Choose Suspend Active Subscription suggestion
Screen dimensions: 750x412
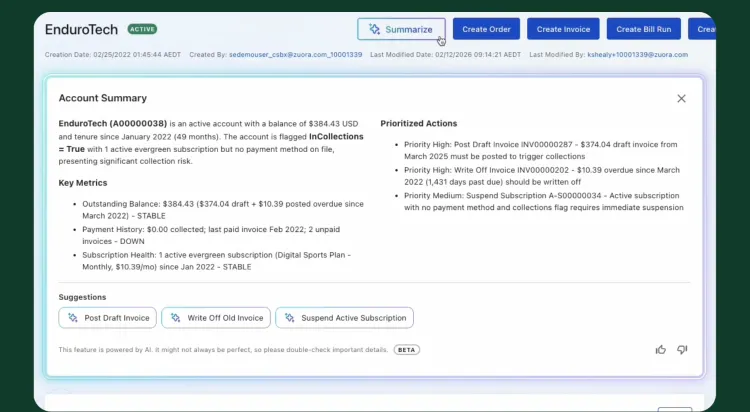(344, 318)
